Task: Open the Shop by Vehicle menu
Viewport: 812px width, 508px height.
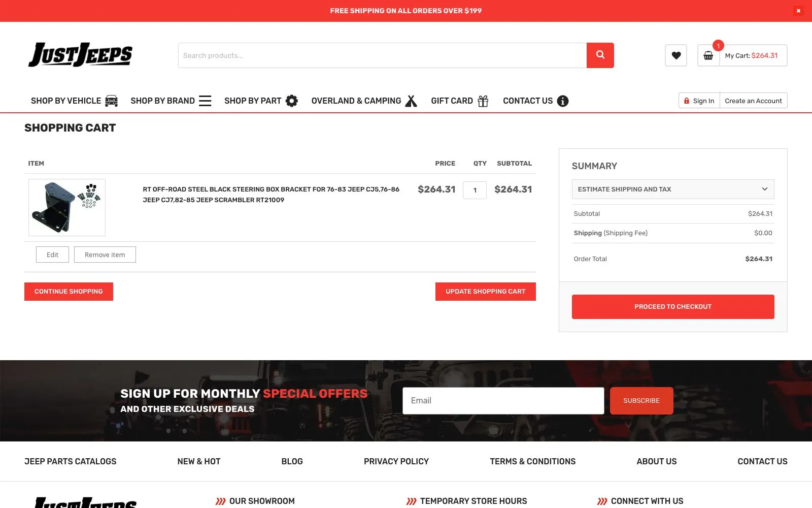Action: click(66, 101)
